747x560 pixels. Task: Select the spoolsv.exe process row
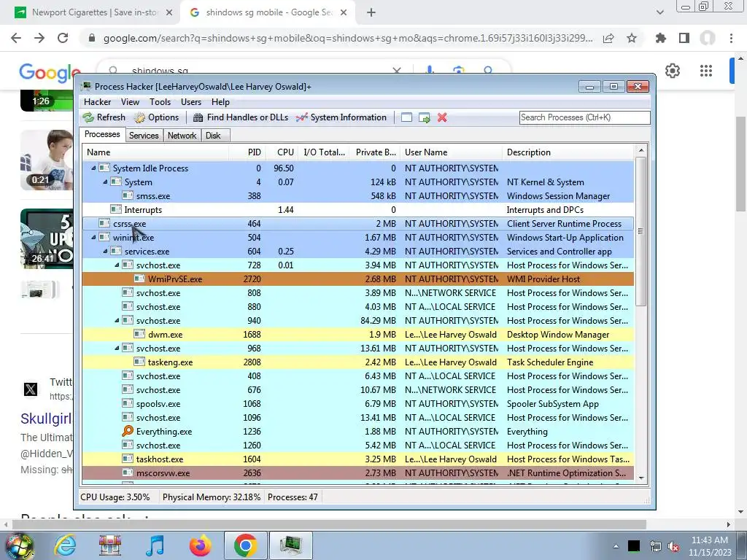click(x=358, y=403)
